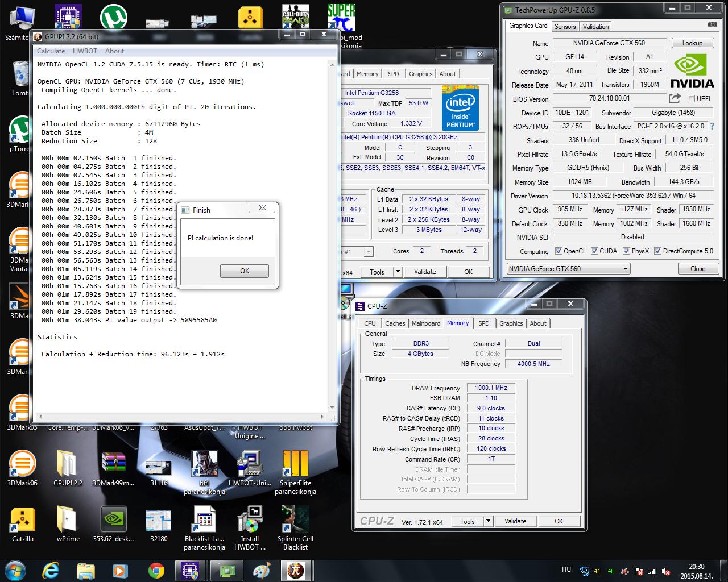The height and width of the screenshot is (582, 728).
Task: Open the Catzilla desktop icon
Action: pos(23,525)
